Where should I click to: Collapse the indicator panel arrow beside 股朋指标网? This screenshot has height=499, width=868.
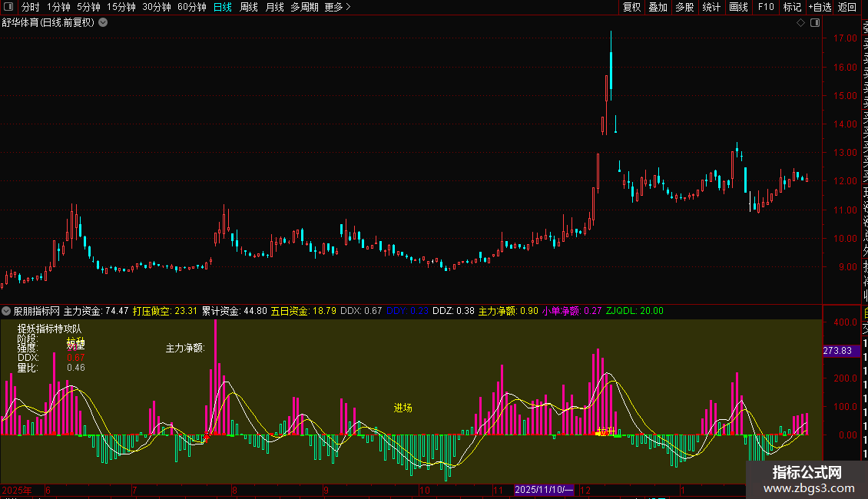click(x=6, y=311)
